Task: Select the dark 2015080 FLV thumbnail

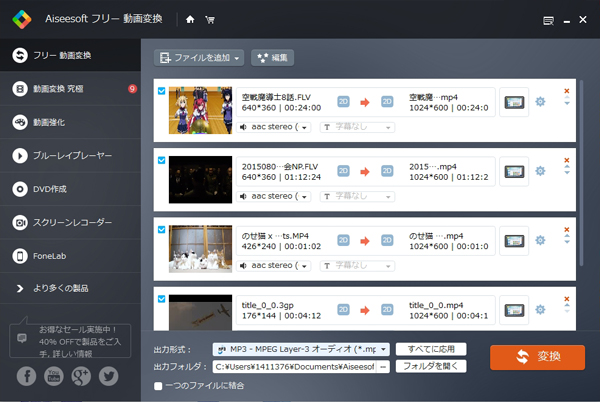Action: [x=200, y=179]
